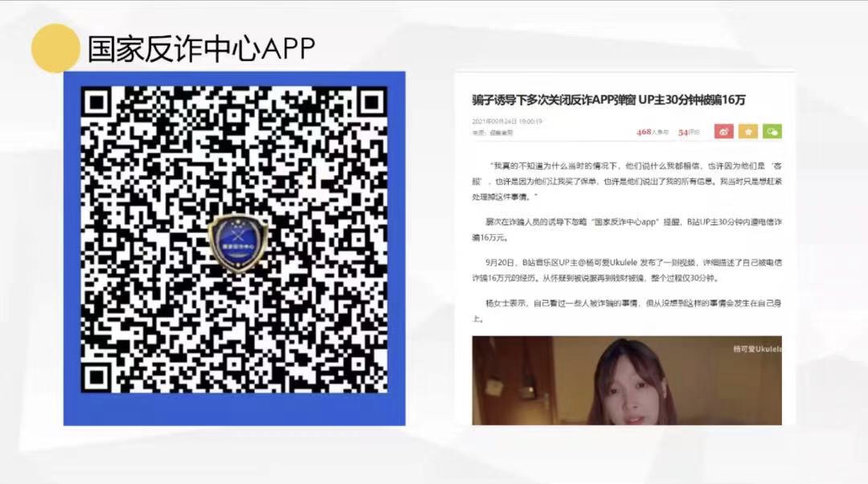
Task: Click the quote paragraph beginning "我真的不知道为什么"
Action: [627, 181]
